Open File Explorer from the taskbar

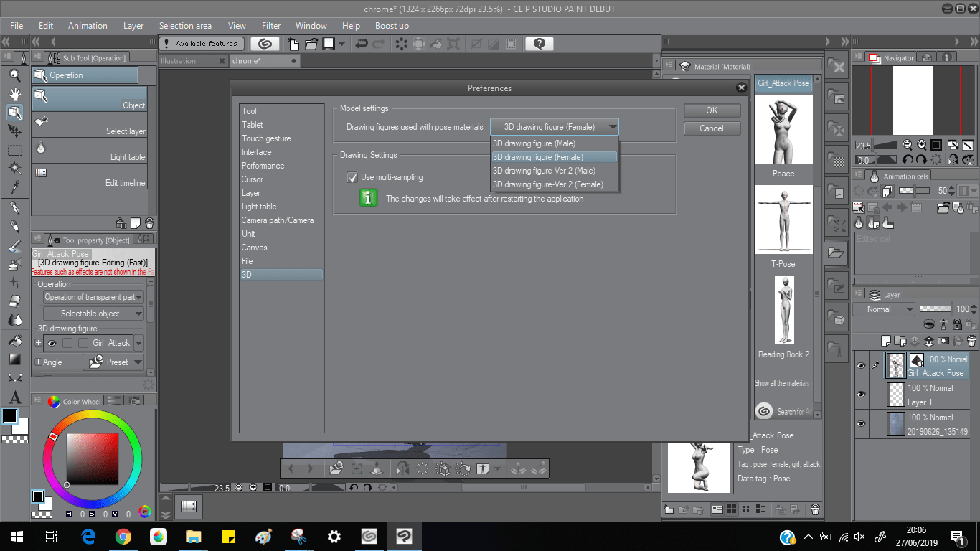click(194, 537)
